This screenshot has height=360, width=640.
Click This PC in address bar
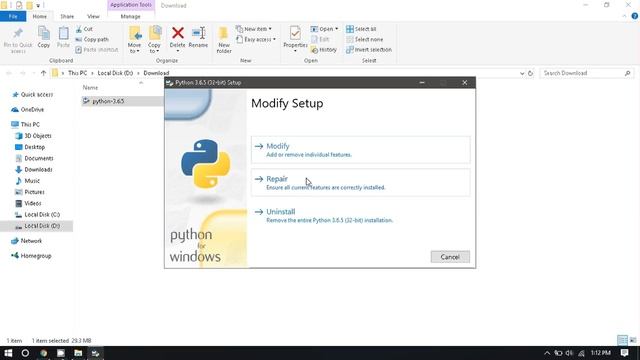tap(78, 73)
